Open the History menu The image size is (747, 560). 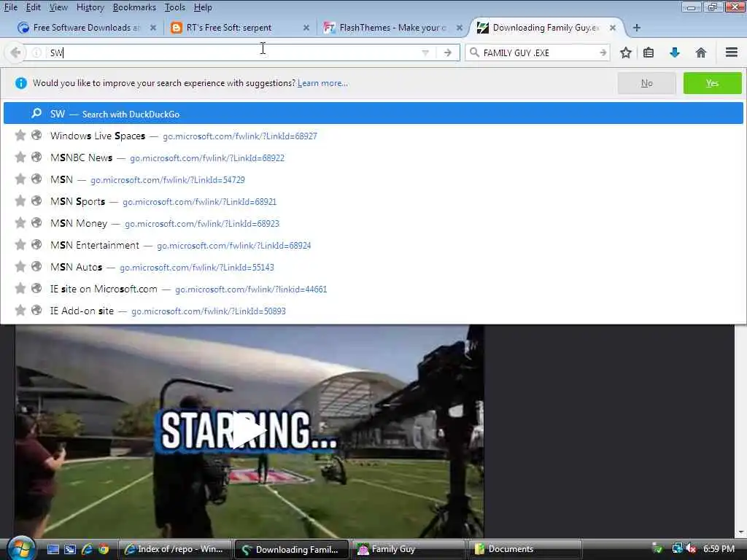90,7
